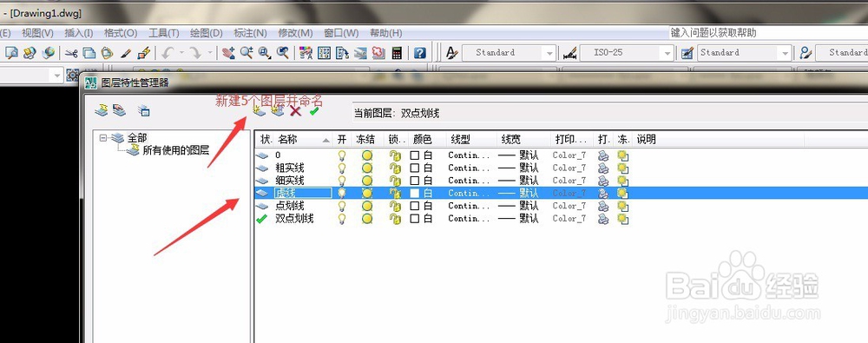
Task: Click the Zoom Previous icon
Action: click(283, 53)
